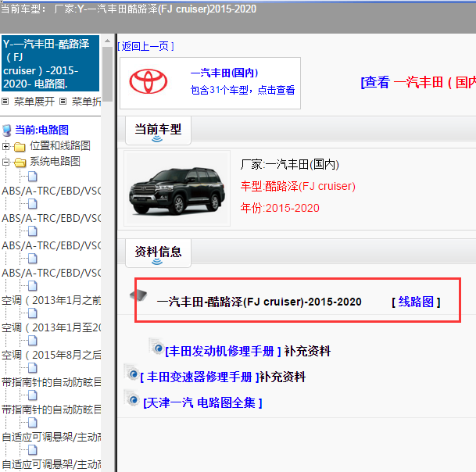
Task: Open the 空调（2013年1月至 diagram entry
Action: click(51, 327)
